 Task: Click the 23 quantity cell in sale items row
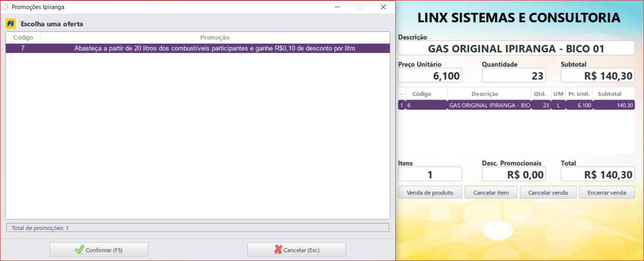(x=541, y=105)
